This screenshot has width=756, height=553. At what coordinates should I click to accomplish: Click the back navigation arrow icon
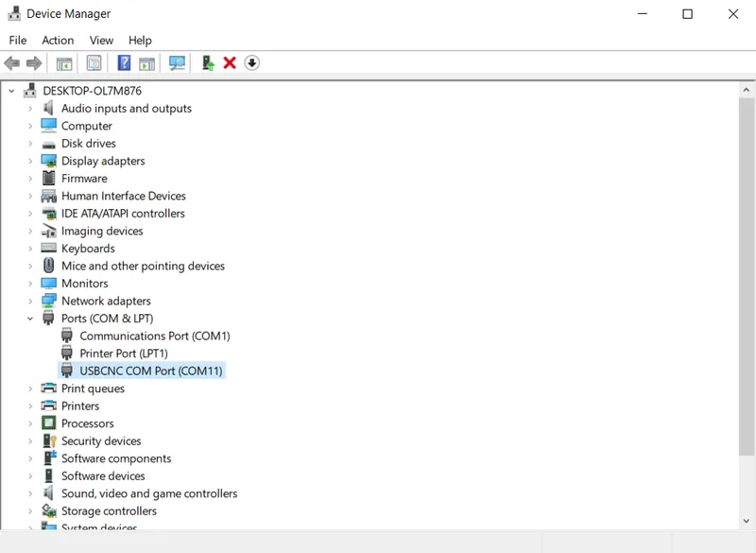pos(11,62)
